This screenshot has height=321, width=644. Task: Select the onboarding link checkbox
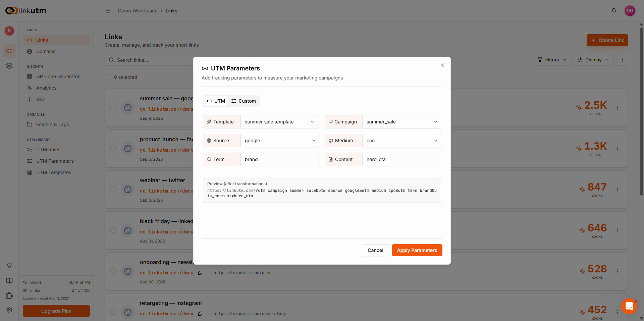click(113, 271)
